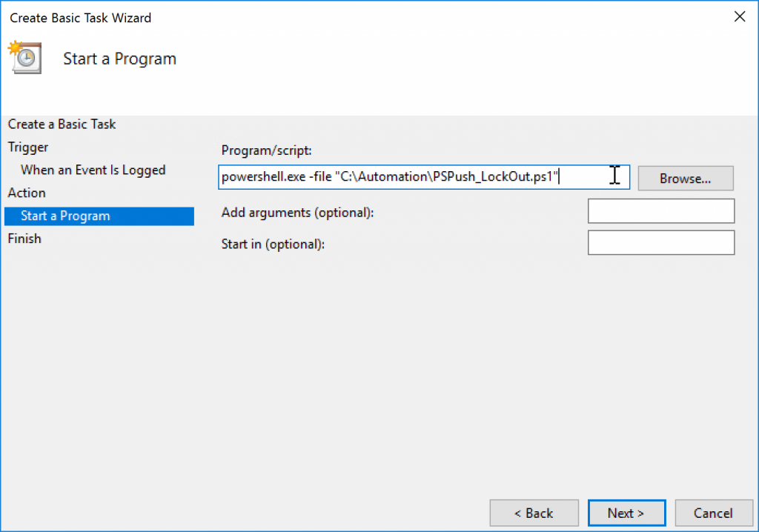Jump to the Finish step
Screen dimensions: 759x532
tap(24, 239)
